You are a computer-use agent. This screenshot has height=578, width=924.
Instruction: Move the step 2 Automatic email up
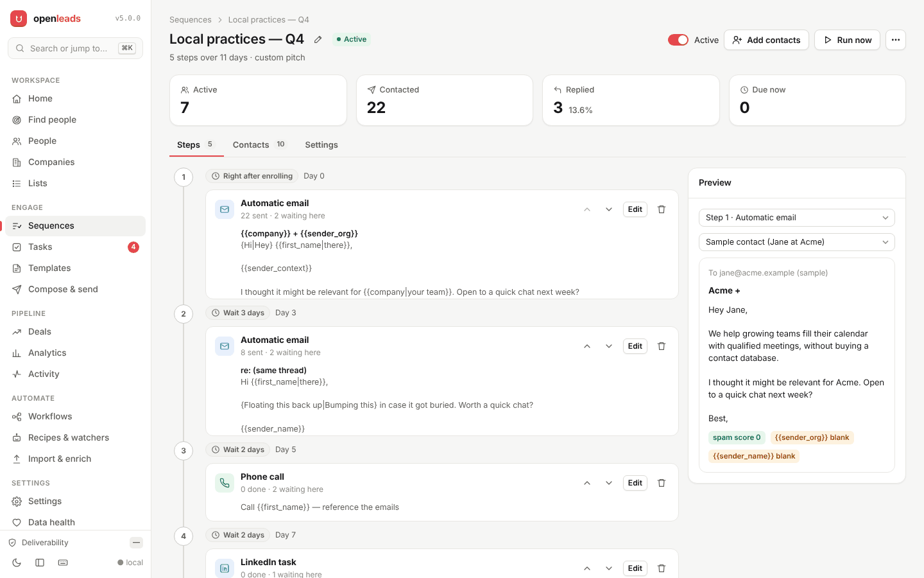click(x=587, y=346)
